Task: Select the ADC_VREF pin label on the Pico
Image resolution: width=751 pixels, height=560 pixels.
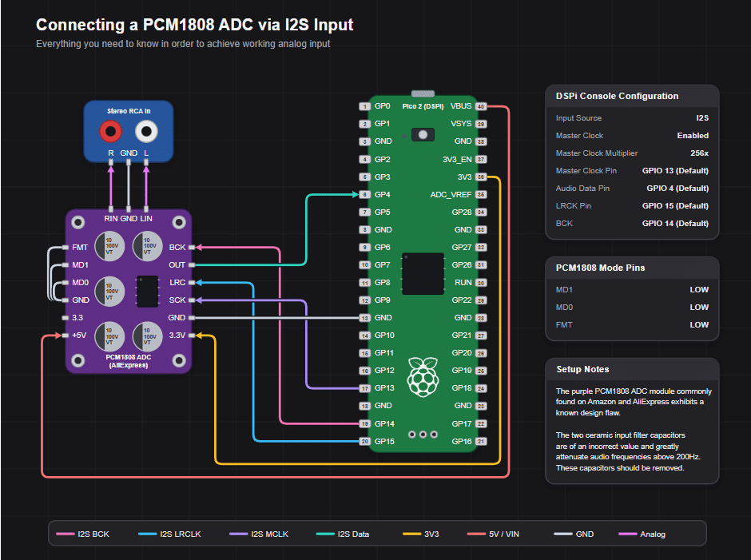Action: [451, 194]
